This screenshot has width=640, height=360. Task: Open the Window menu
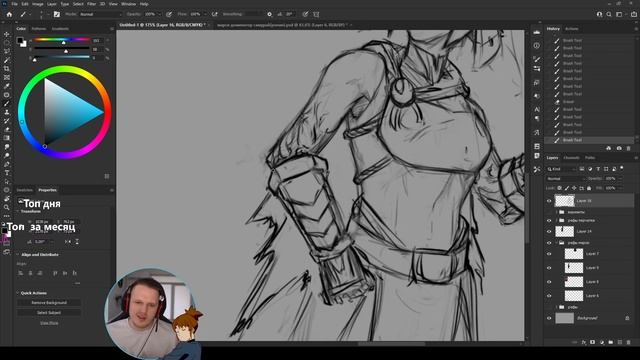point(128,4)
